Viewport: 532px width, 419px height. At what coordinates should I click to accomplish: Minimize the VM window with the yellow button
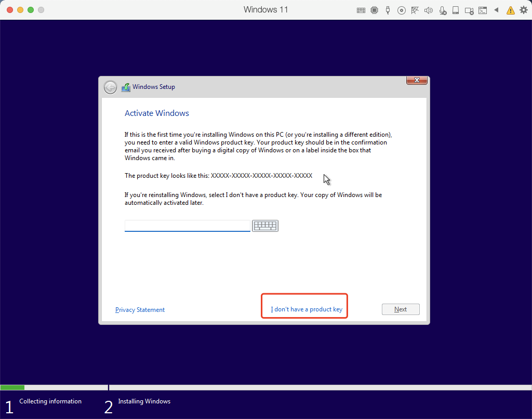tap(20, 10)
